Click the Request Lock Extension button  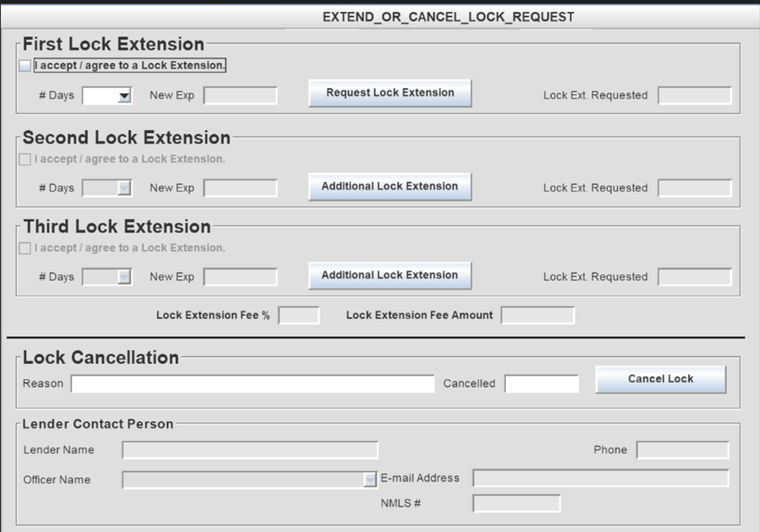click(390, 93)
